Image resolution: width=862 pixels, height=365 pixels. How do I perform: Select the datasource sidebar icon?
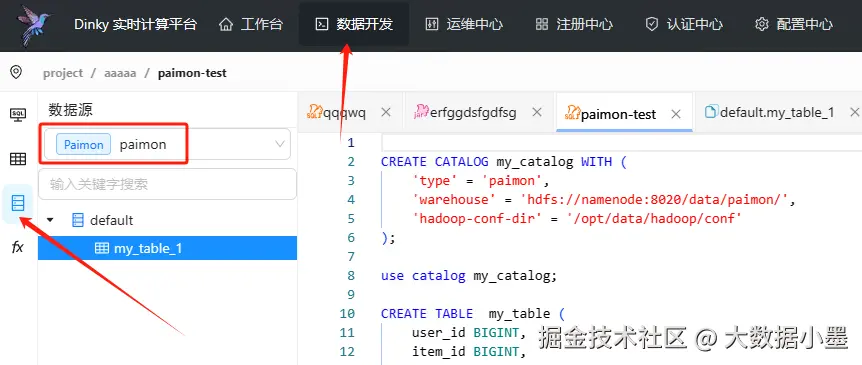tap(18, 204)
